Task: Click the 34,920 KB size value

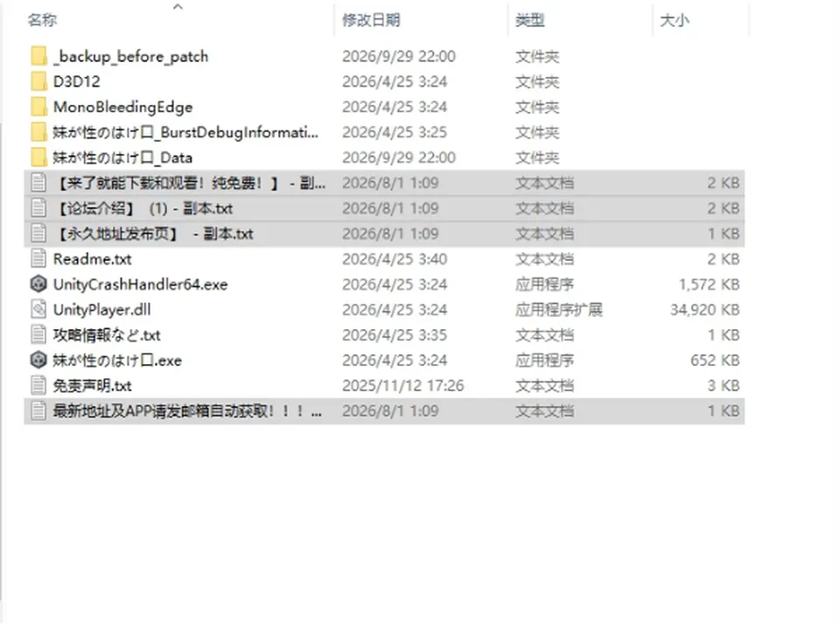Action: 704,309
